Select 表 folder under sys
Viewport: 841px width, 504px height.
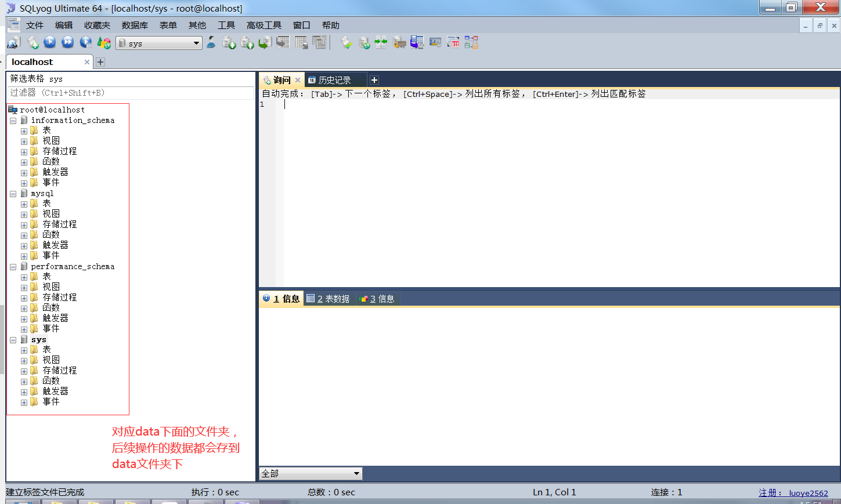pyautogui.click(x=46, y=350)
